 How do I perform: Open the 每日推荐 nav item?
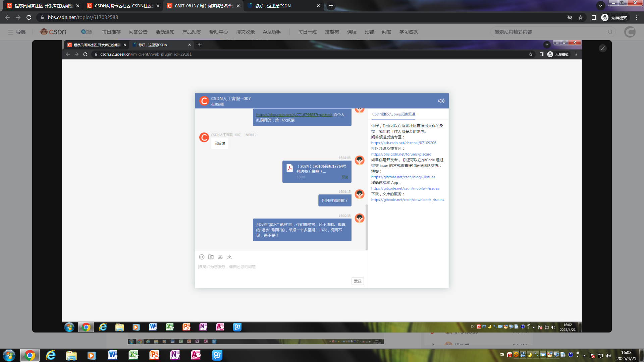click(x=111, y=32)
